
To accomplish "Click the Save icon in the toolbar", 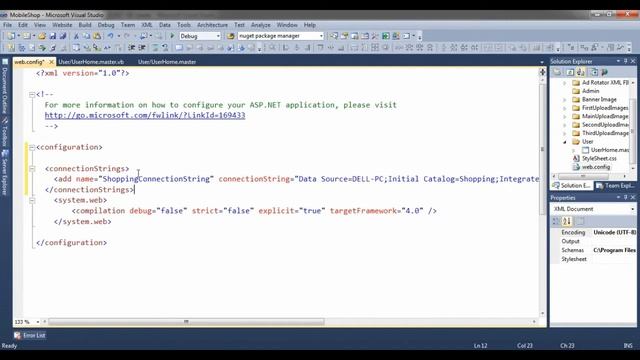I will coord(53,36).
